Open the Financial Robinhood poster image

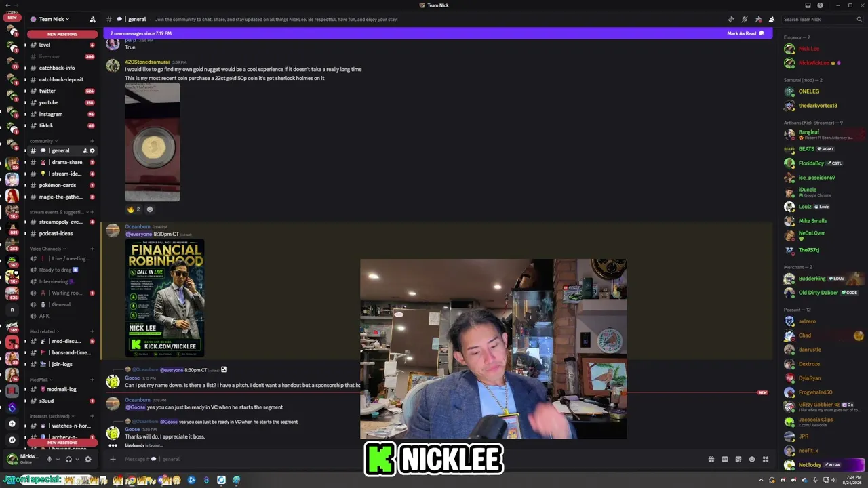165,298
